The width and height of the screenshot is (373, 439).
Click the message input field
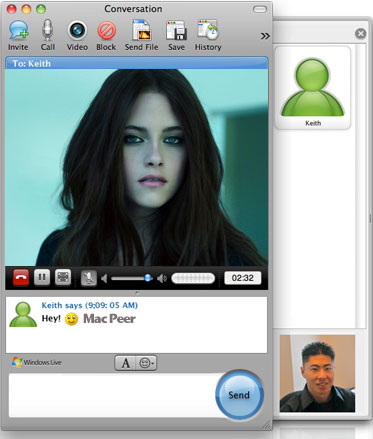(x=113, y=395)
